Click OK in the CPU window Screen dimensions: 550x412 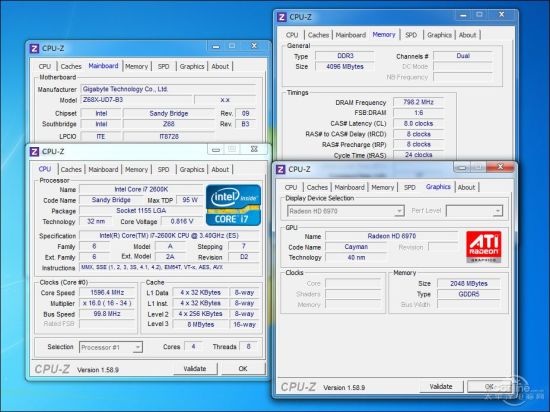click(x=243, y=369)
